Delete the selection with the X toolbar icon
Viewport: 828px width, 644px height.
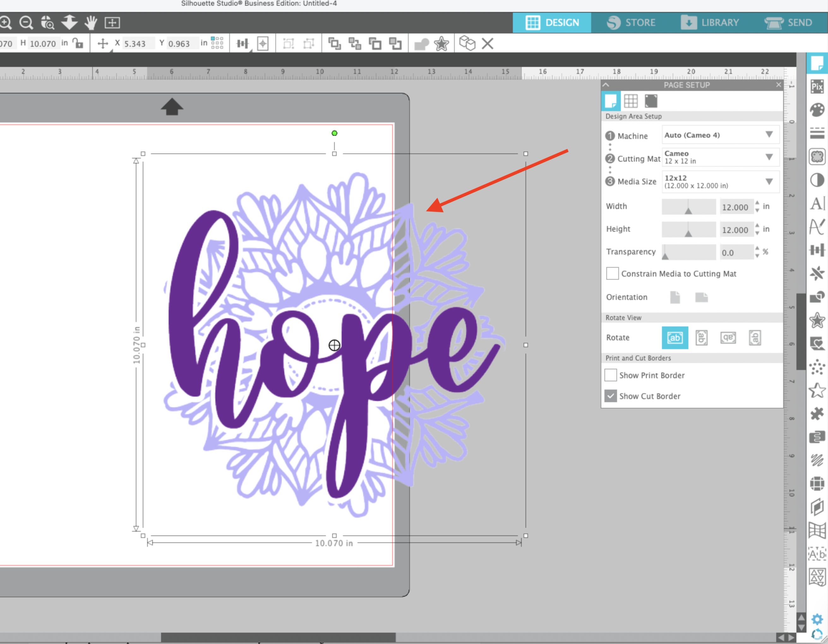(488, 44)
